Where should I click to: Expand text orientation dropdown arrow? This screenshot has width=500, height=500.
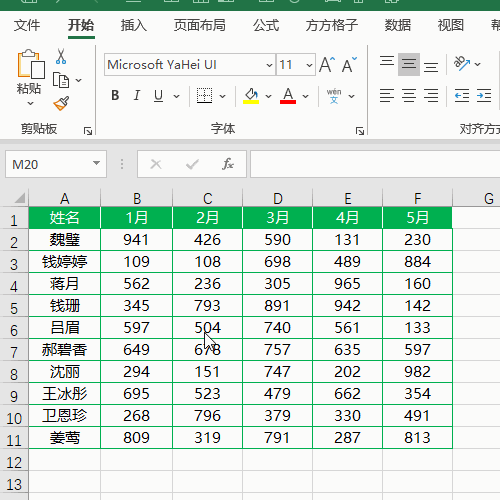click(477, 64)
